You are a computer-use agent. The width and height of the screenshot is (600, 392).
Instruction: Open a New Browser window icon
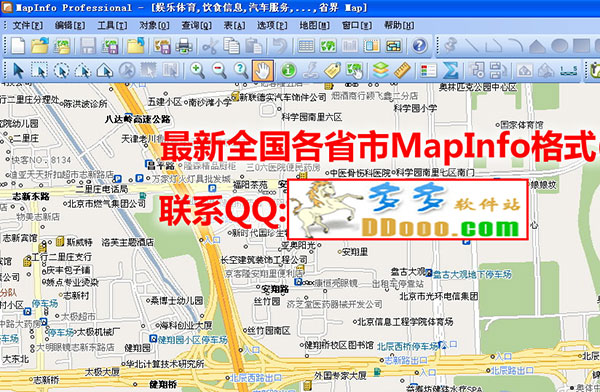[306, 46]
